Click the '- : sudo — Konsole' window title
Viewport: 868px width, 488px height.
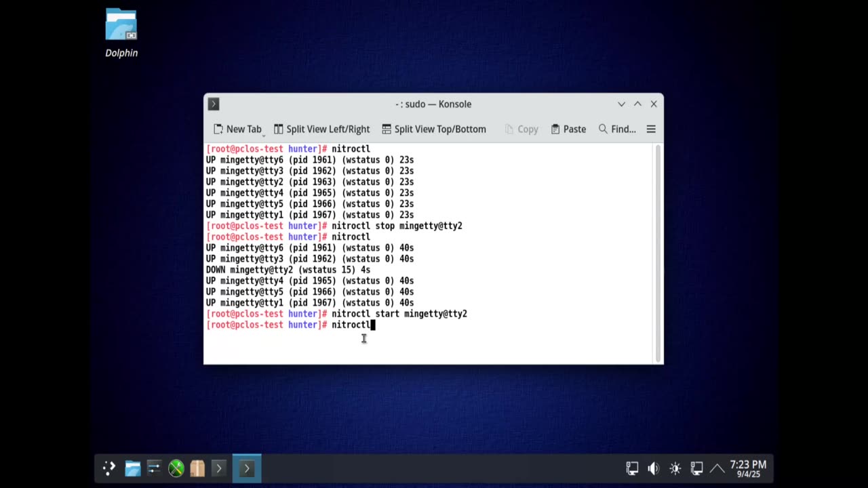pos(433,104)
